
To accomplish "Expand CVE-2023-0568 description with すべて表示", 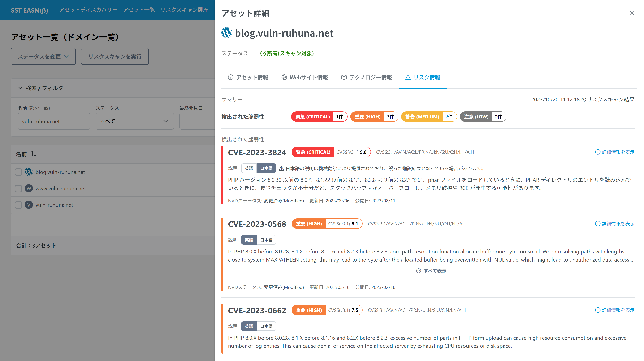I will click(x=431, y=271).
